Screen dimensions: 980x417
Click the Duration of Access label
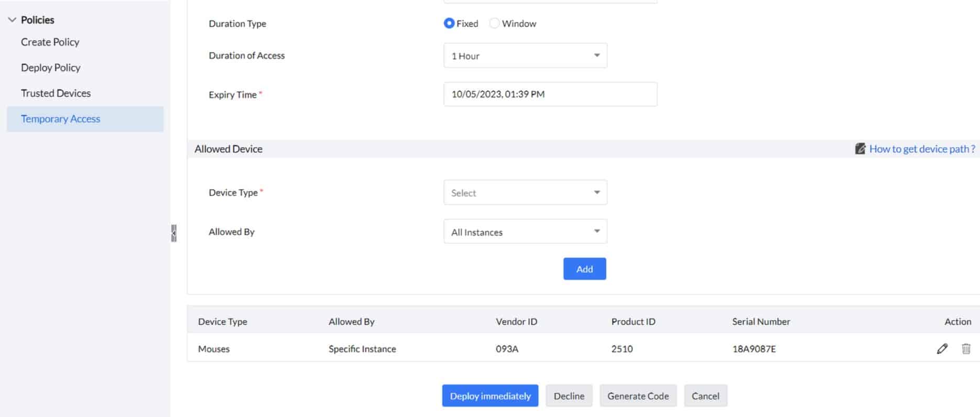(x=247, y=56)
